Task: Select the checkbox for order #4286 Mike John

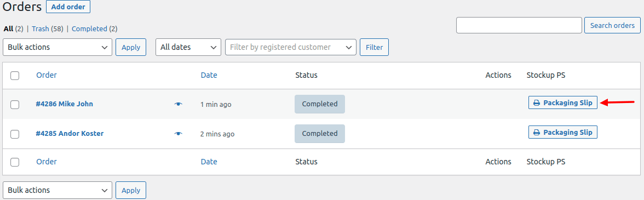Action: click(15, 104)
